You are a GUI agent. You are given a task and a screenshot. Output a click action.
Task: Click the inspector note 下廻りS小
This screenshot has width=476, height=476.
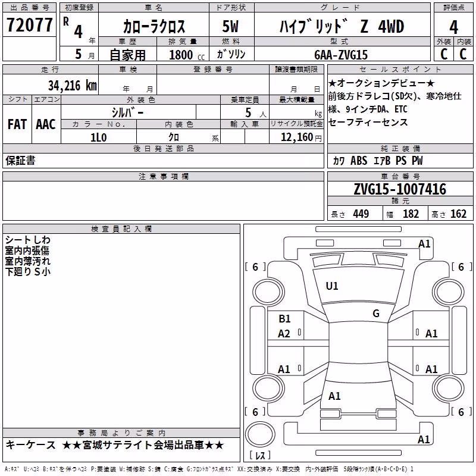[x=27, y=271]
